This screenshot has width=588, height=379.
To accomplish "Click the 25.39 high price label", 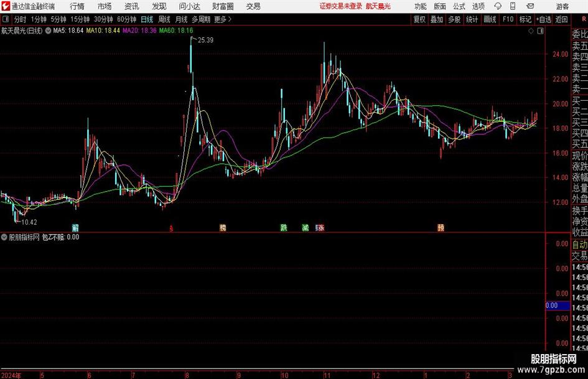I will 205,40.
